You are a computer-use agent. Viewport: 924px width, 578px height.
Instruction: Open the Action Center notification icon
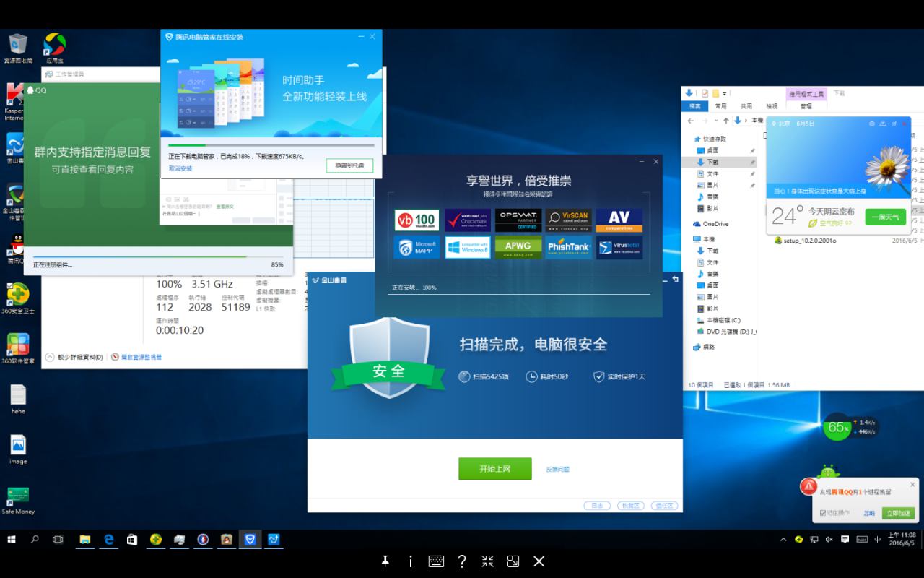click(845, 539)
